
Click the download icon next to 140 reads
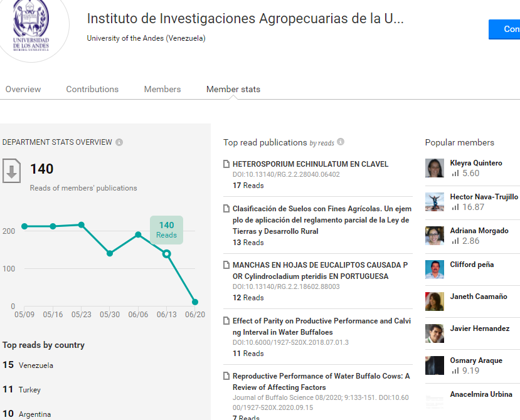point(12,171)
